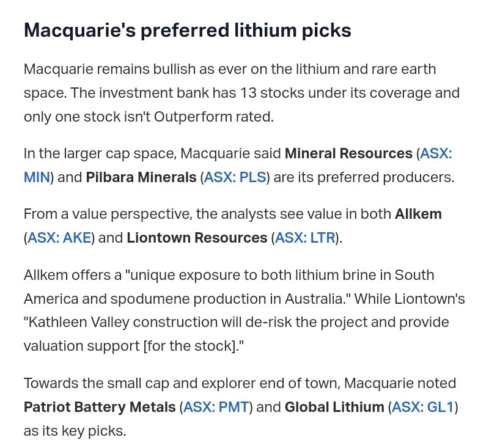489x448 pixels.
Task: Open the ASX: AKE ticker link
Action: 59,238
